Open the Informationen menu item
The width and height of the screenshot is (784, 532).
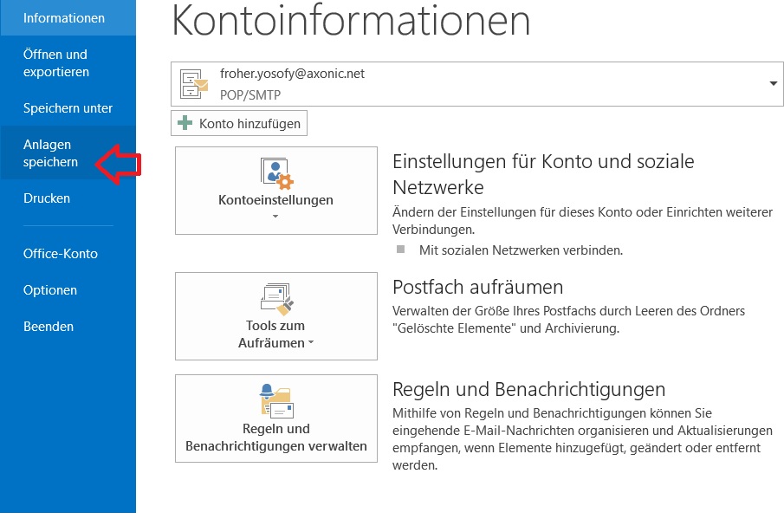68,18
